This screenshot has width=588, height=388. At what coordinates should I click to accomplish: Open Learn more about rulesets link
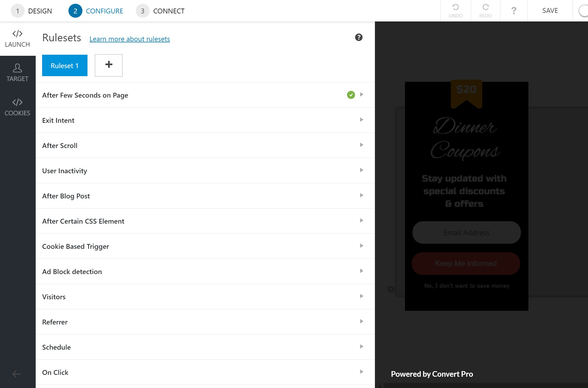click(130, 39)
